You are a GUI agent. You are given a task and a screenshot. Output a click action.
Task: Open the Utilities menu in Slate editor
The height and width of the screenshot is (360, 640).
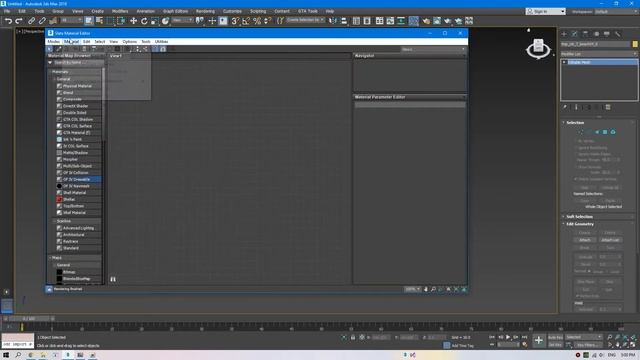coord(161,42)
